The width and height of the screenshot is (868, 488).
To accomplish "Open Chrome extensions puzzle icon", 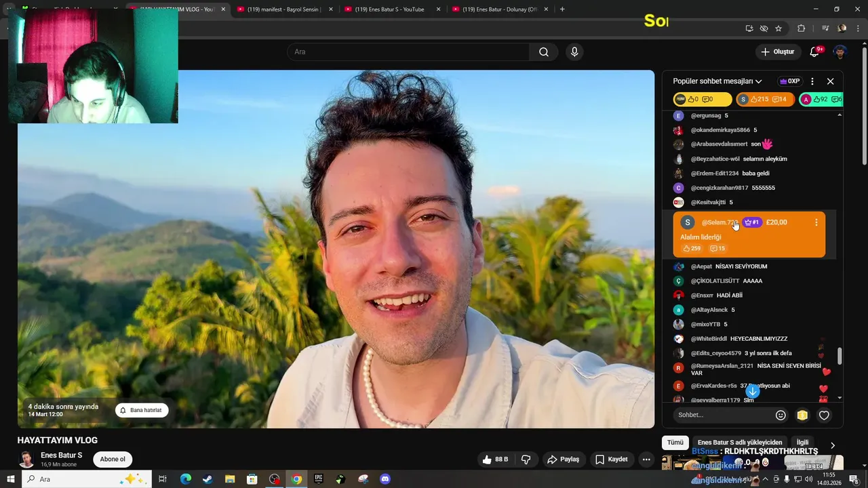I will [x=802, y=28].
